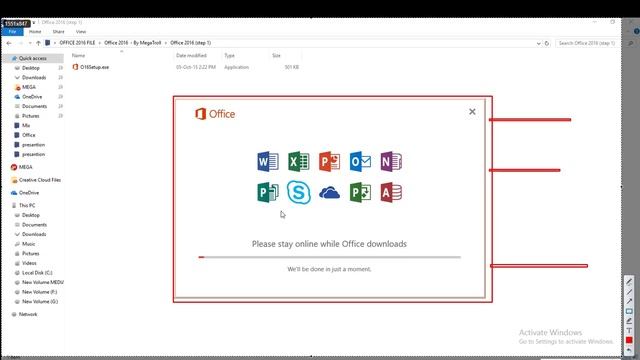
Task: Open pinned OneDrive under Quick access
Action: [x=32, y=97]
